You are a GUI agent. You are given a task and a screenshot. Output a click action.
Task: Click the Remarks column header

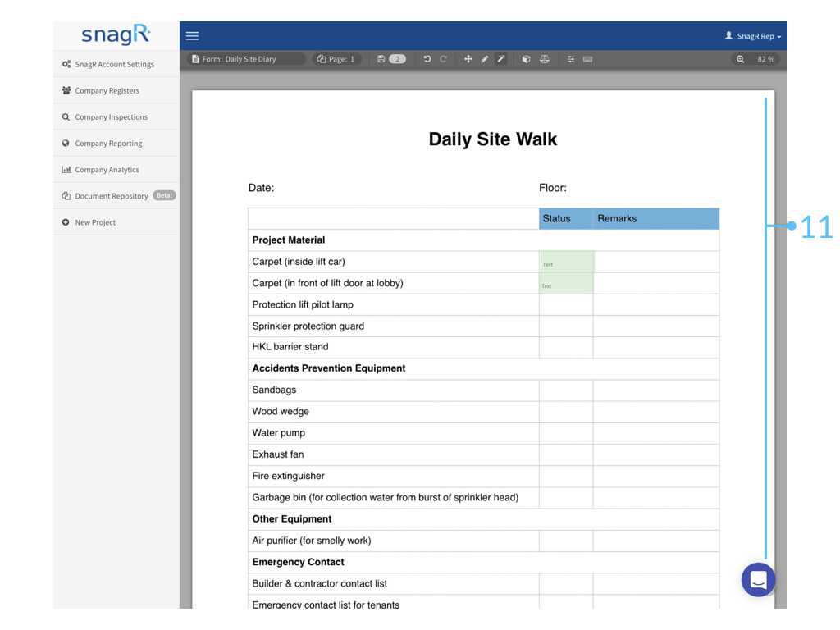pos(656,218)
